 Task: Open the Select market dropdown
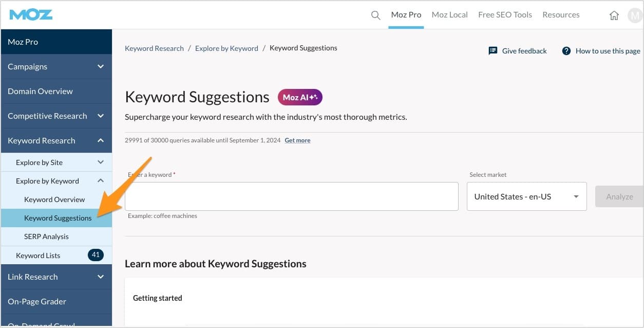point(526,196)
